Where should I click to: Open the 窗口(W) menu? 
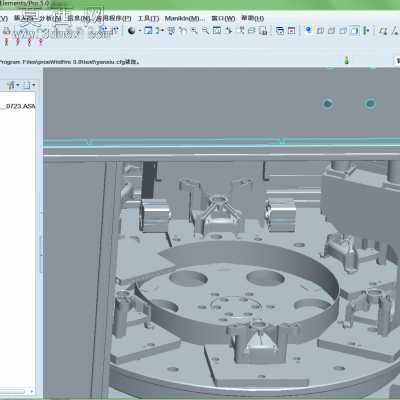[x=223, y=18]
